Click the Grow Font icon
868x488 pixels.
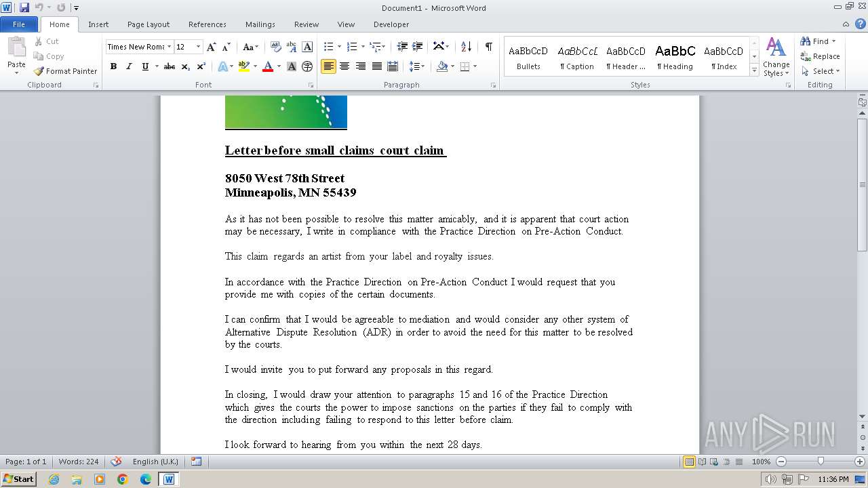(212, 47)
